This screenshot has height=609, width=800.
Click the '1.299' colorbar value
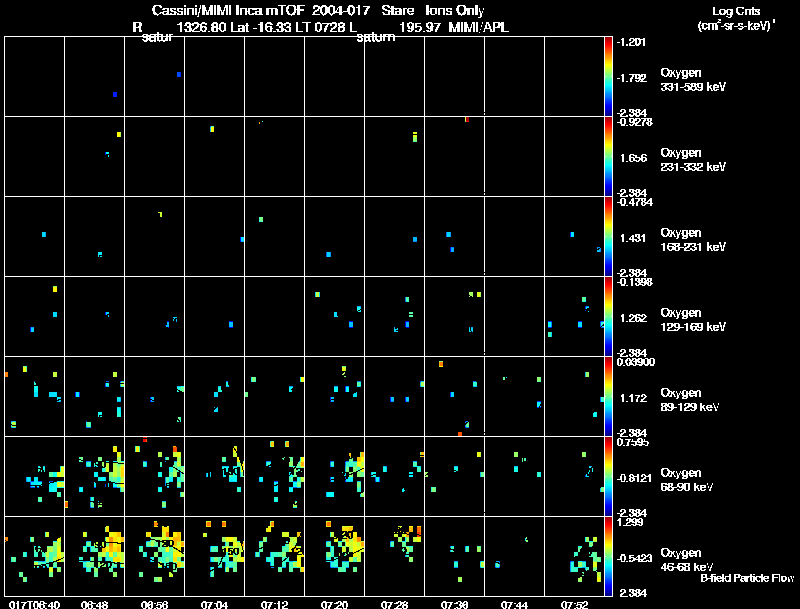point(631,522)
